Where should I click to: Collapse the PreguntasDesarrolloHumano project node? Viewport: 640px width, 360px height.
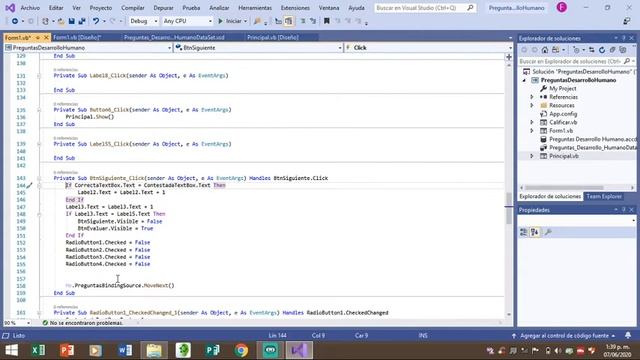coord(524,80)
